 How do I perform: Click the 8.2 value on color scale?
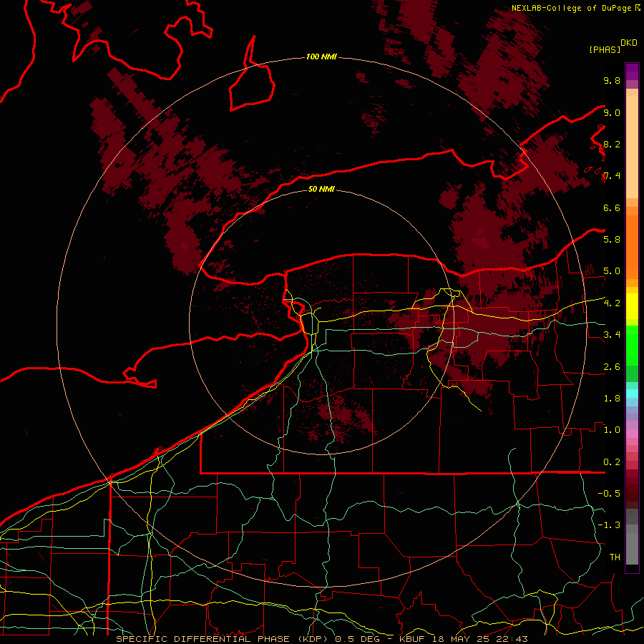point(612,144)
